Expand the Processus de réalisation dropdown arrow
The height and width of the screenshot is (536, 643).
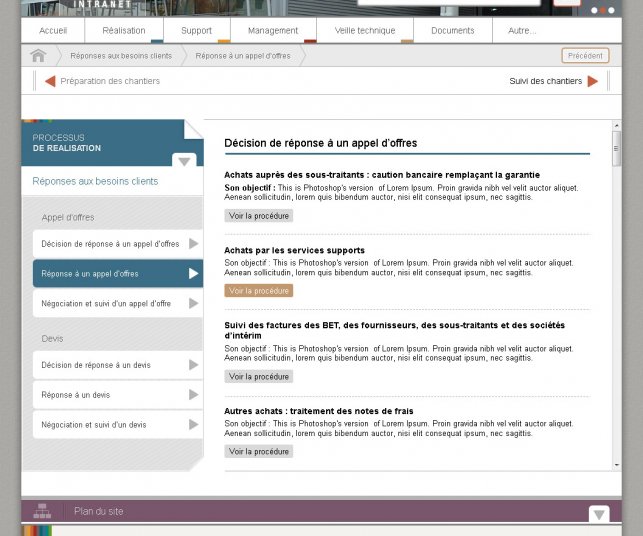[x=184, y=161]
